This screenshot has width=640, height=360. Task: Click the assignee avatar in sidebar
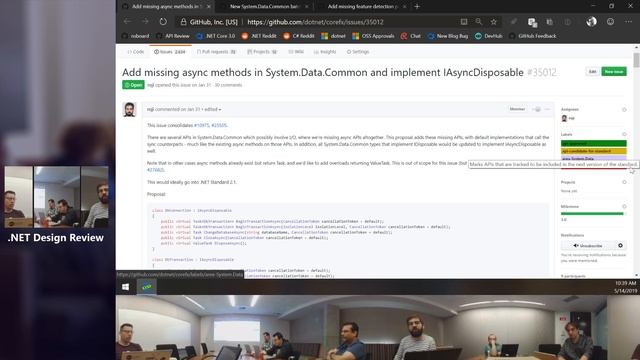point(564,118)
